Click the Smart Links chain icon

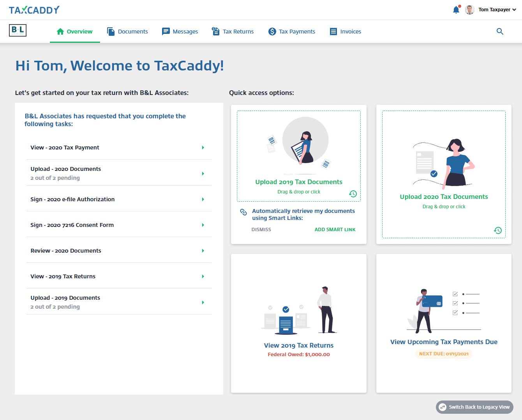click(x=243, y=212)
